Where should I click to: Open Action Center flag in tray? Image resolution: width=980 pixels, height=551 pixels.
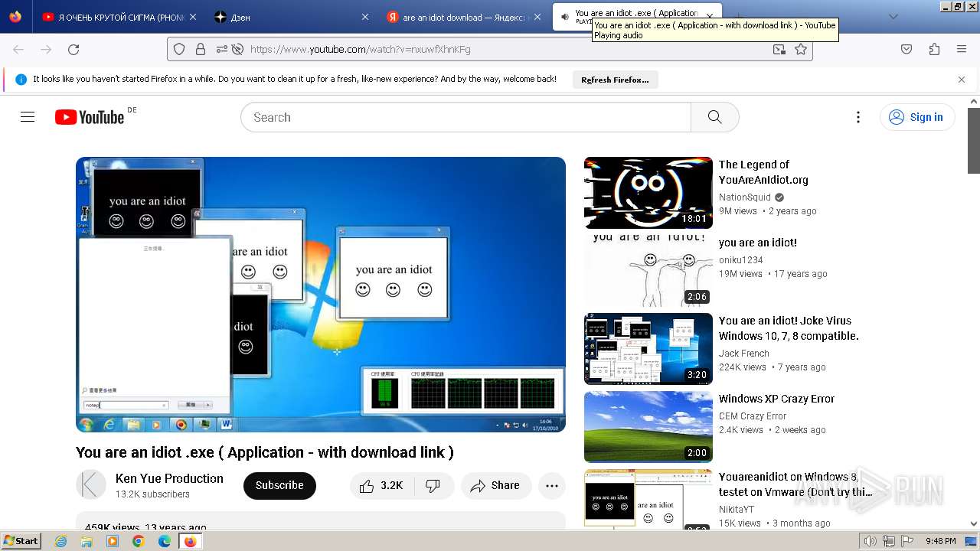[908, 541]
